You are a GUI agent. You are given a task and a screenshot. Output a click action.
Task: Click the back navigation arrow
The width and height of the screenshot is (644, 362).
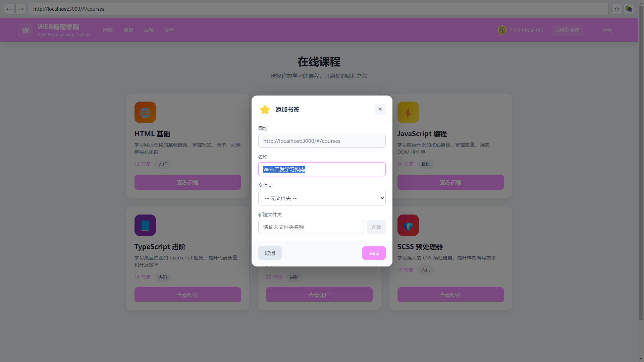pos(9,9)
